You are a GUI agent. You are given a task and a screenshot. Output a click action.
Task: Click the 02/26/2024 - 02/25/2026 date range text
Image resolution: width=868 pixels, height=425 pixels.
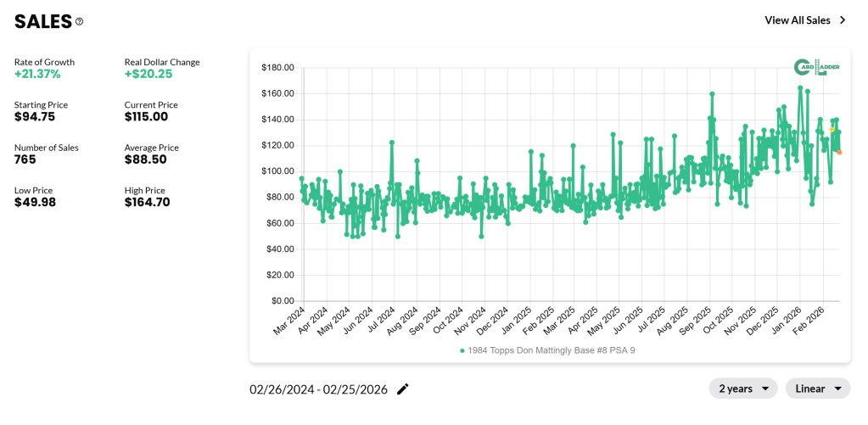point(318,389)
